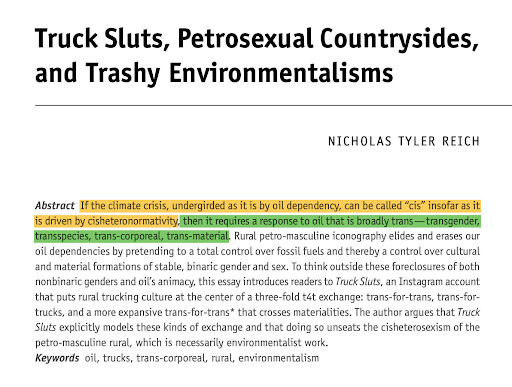Viewport: 512px width, 387px height.
Task: Click the phrase "binaric gender and sex"
Action: (x=237, y=267)
